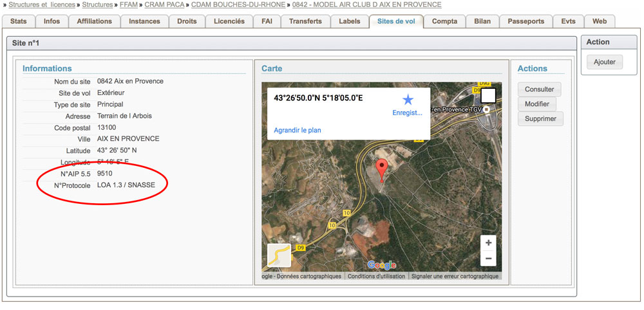Click the Modifier button
This screenshot has width=644, height=310.
(536, 104)
